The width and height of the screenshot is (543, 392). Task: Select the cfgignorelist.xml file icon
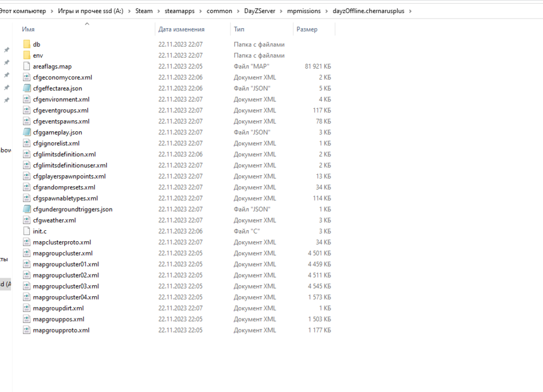pos(27,143)
